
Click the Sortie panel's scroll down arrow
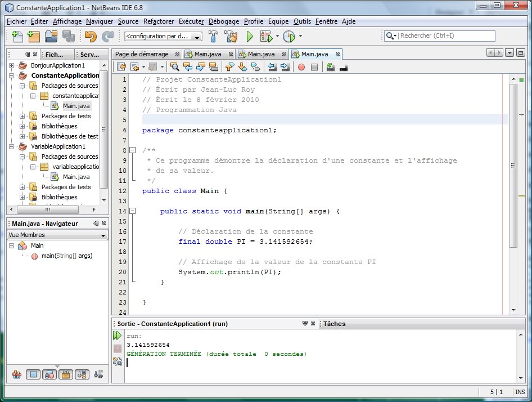[x=521, y=378]
